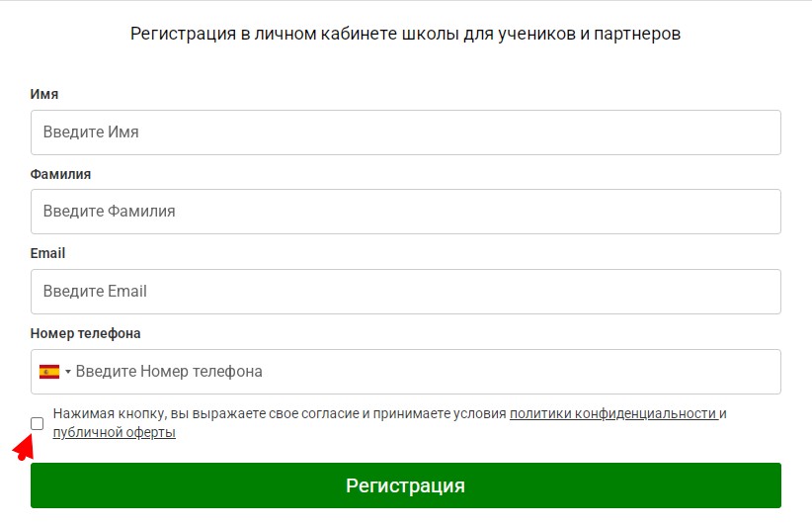
Task: Click the Номер телефона field label
Action: (85, 333)
